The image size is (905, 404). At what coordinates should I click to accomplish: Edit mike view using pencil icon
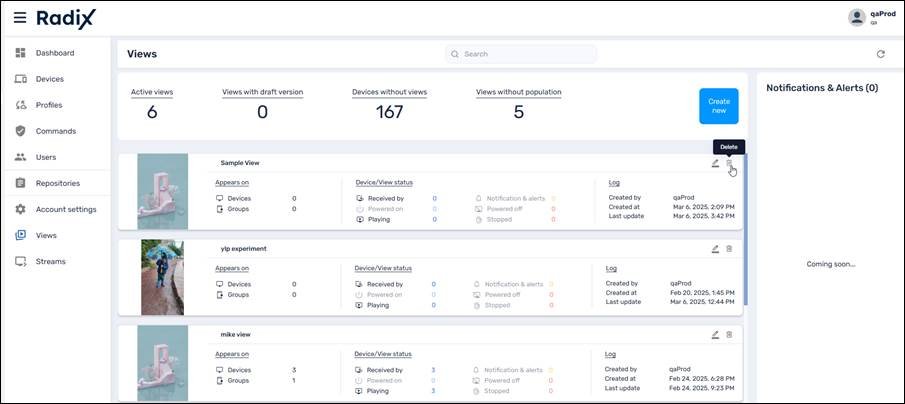click(x=715, y=334)
